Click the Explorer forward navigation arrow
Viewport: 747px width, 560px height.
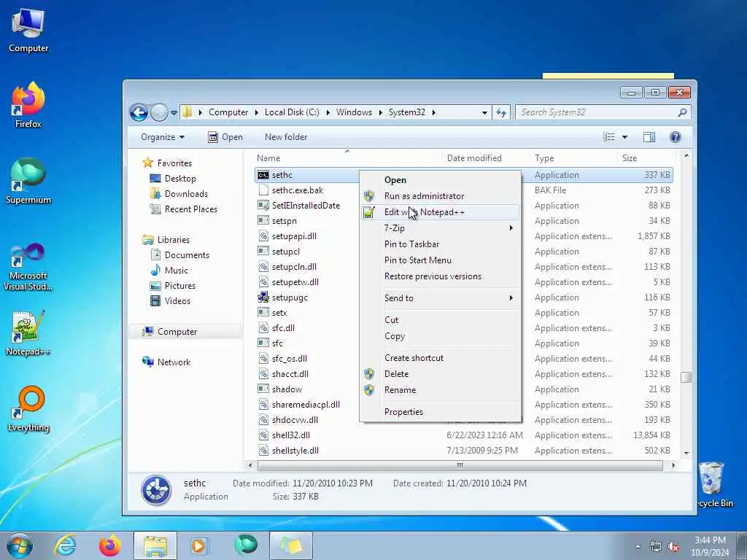tap(158, 113)
